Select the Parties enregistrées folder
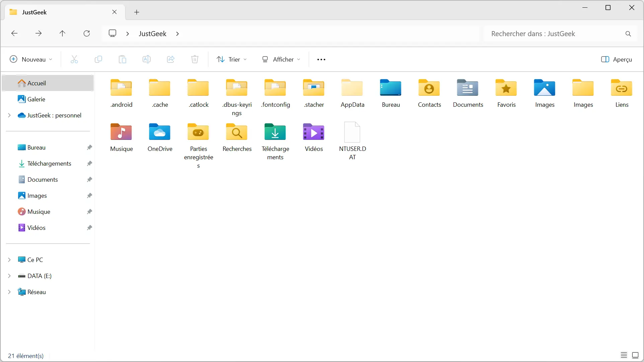The height and width of the screenshot is (362, 644). point(198,146)
